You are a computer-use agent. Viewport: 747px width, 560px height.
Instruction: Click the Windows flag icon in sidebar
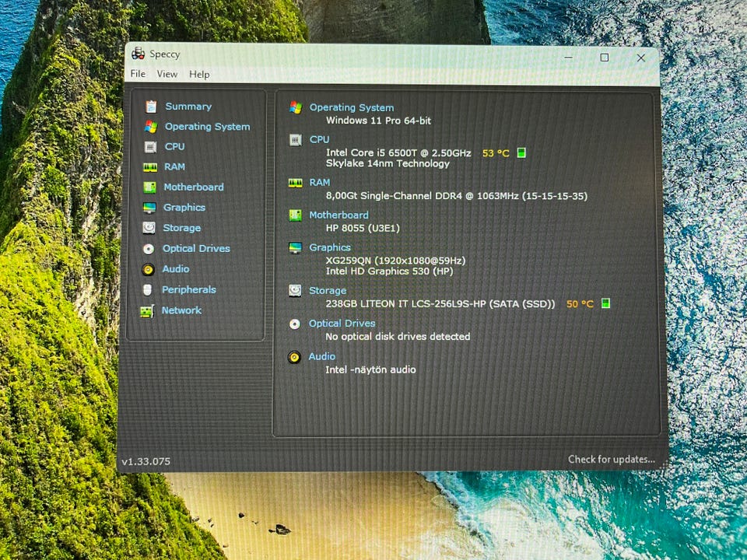coord(151,126)
